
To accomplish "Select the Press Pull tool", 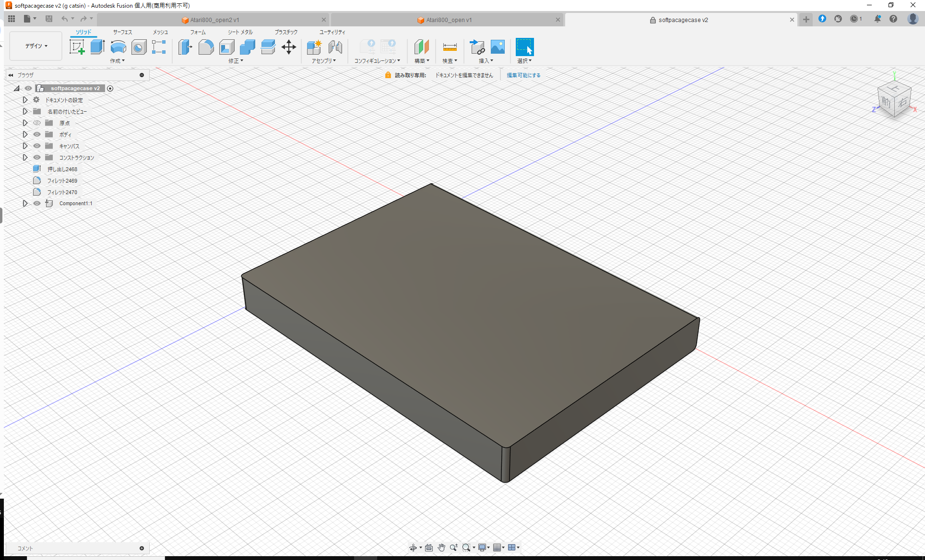I will click(x=185, y=47).
